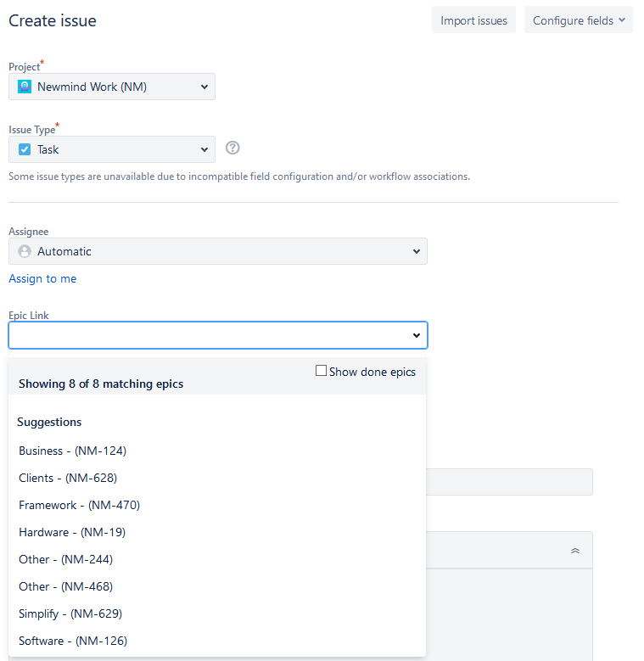Choose Simplify epic NM-629
The height and width of the screenshot is (661, 644).
(x=70, y=613)
